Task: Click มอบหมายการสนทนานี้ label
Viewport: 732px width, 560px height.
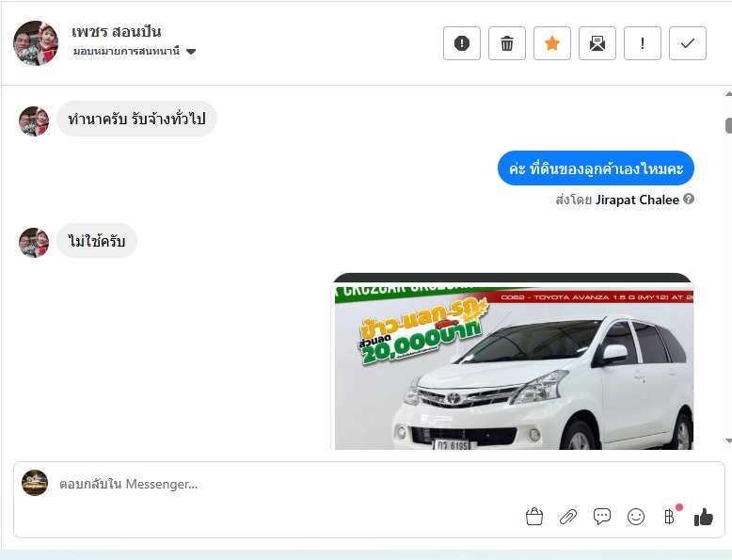Action: pos(126,51)
